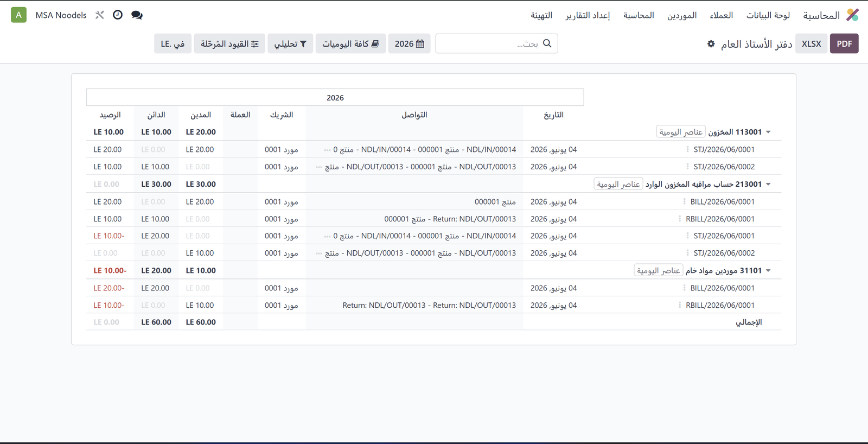Click the المدين debit column header
Image resolution: width=868 pixels, height=444 pixels.
click(x=201, y=115)
